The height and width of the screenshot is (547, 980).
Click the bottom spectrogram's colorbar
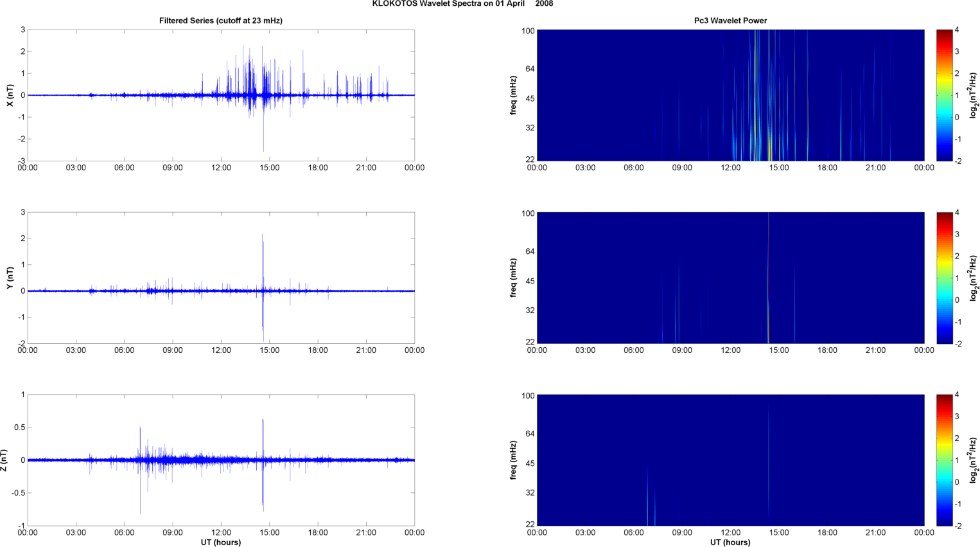click(x=944, y=460)
